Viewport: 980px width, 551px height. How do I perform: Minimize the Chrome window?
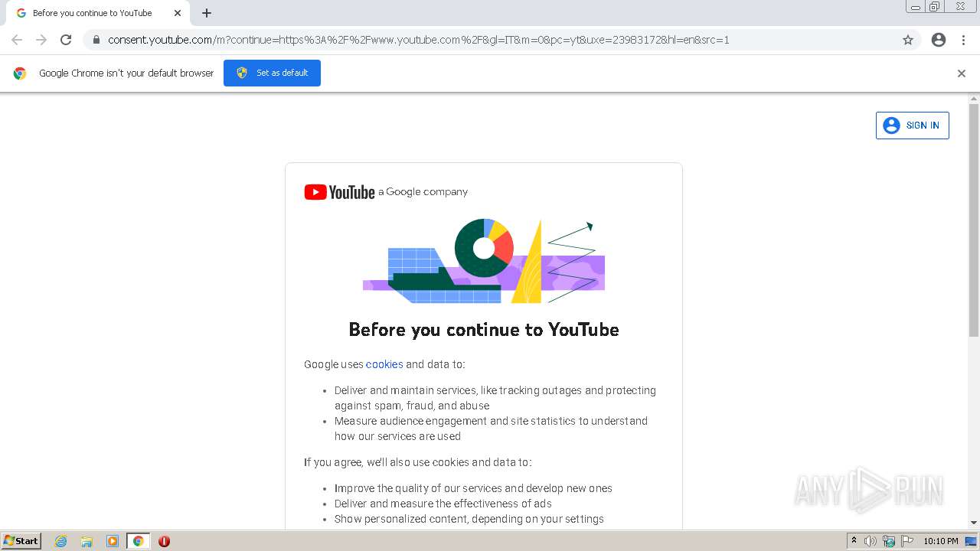(x=916, y=6)
